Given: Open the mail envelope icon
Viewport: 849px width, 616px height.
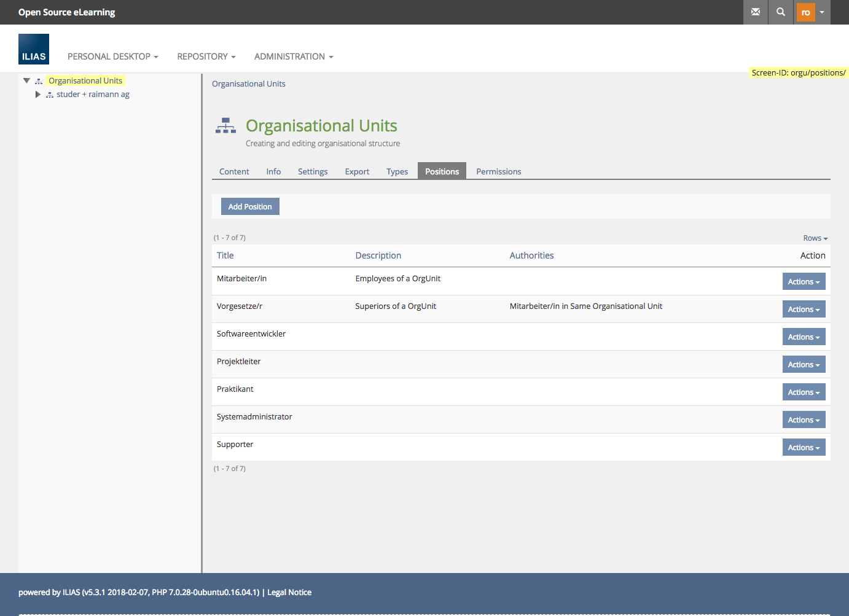Looking at the screenshot, I should (756, 12).
